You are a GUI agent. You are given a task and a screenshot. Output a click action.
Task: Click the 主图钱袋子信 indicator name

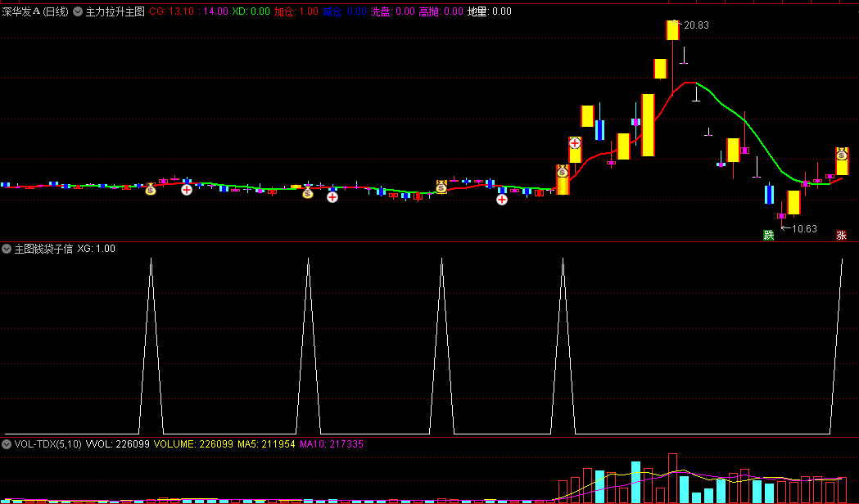coord(43,249)
